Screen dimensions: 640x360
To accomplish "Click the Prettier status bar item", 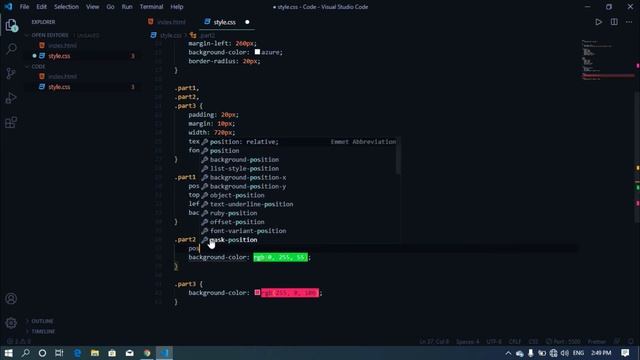I will 597,342.
